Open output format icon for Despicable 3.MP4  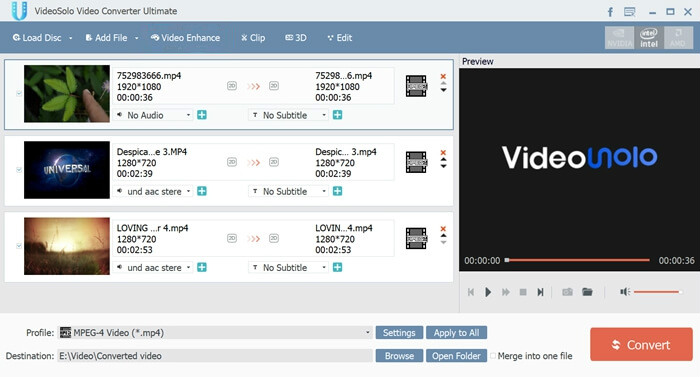click(416, 162)
